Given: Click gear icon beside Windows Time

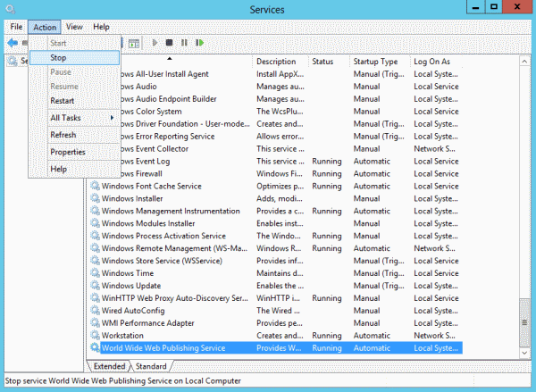Looking at the screenshot, I should click(95, 273).
